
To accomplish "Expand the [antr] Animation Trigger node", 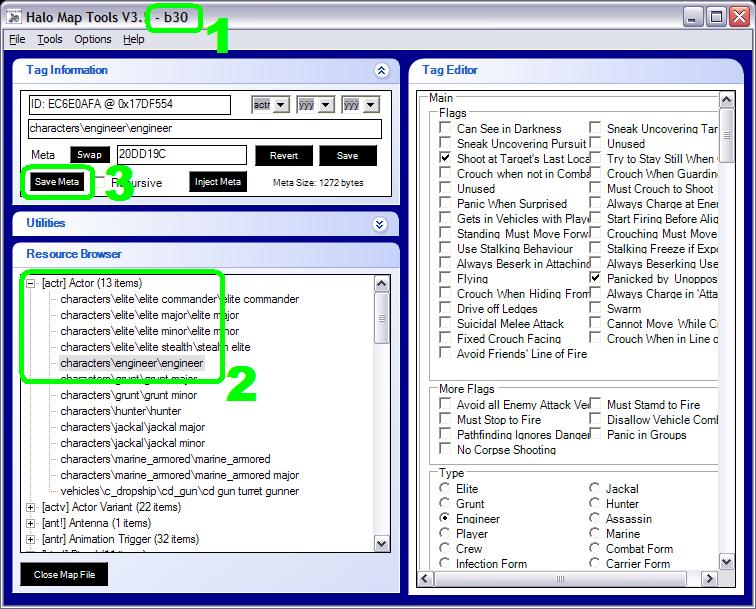I will pyautogui.click(x=30, y=539).
